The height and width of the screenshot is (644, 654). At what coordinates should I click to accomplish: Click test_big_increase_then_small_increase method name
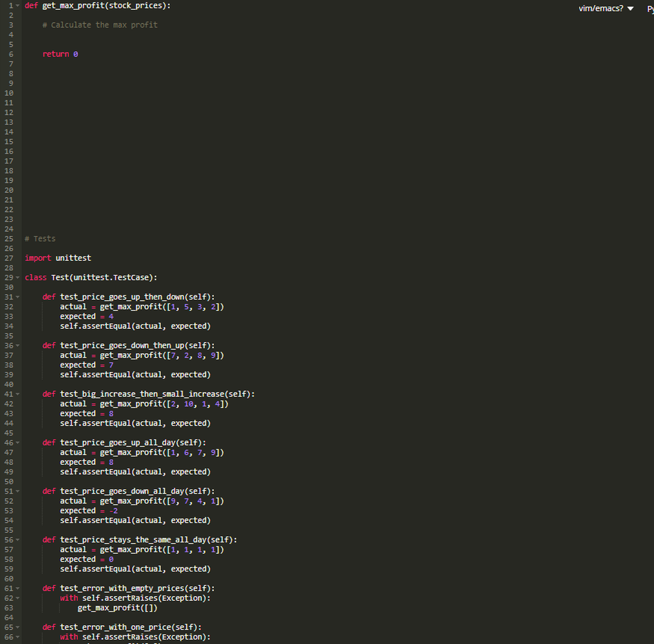142,394
